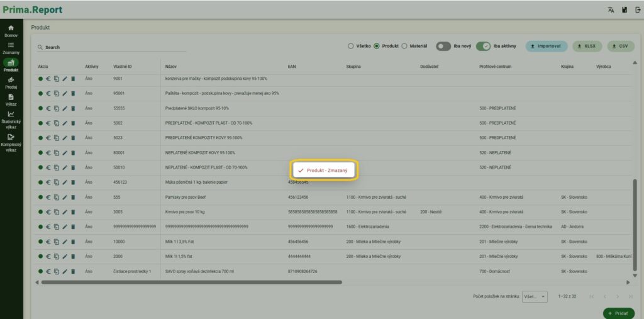
Task: Select the Materiál radio option
Action: point(404,46)
